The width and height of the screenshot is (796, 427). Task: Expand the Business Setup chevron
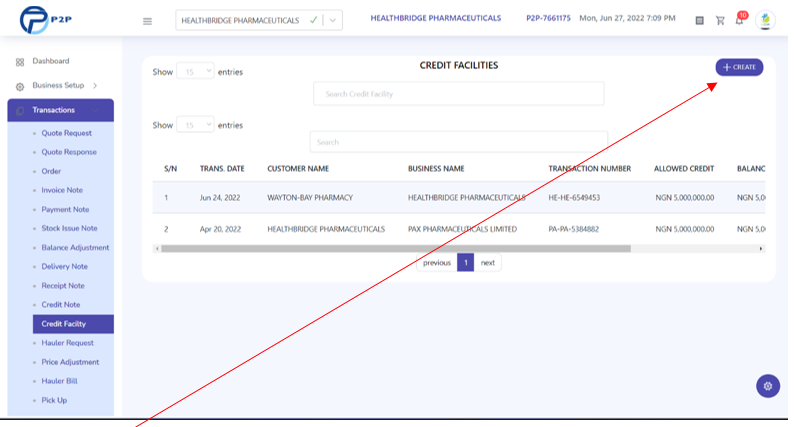point(95,85)
